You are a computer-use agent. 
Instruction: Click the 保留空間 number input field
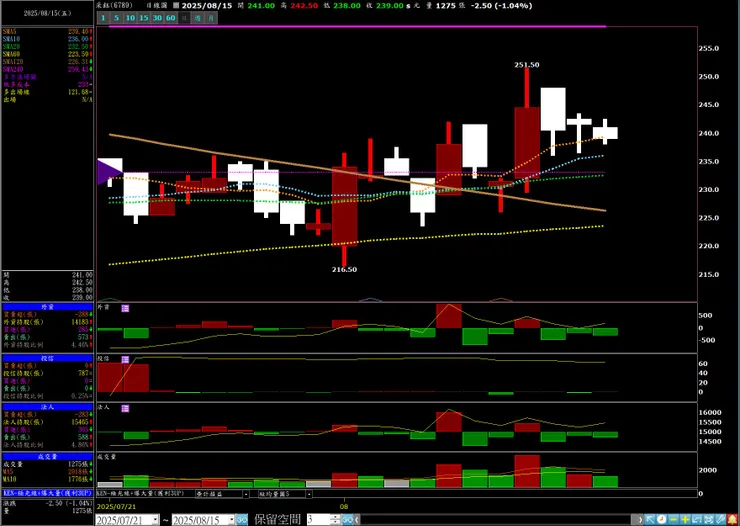(x=319, y=519)
